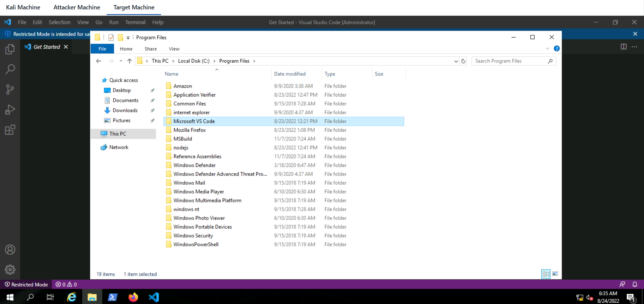Expand the chevron after Local Disk (C:) breadcrumb
The image size is (644, 304).
pos(214,61)
